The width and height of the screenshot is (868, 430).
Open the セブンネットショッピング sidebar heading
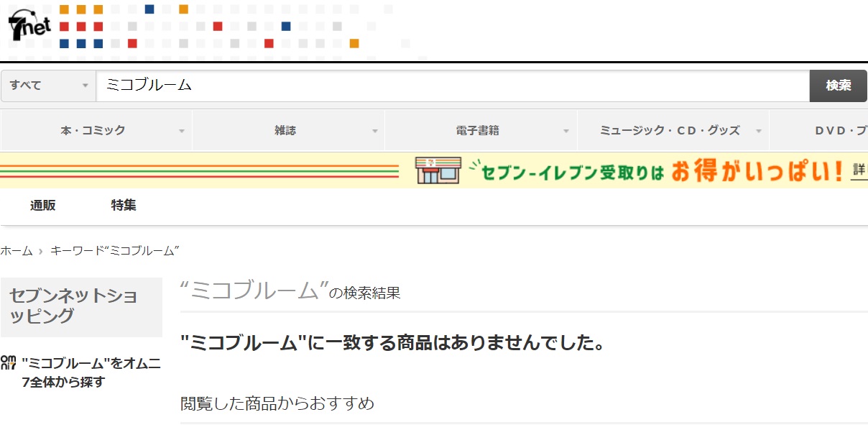(73, 306)
